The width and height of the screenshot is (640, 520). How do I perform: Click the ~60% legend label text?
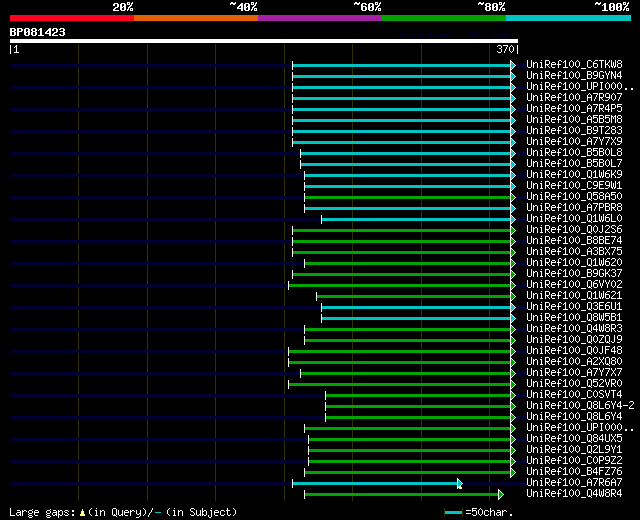pyautogui.click(x=367, y=7)
